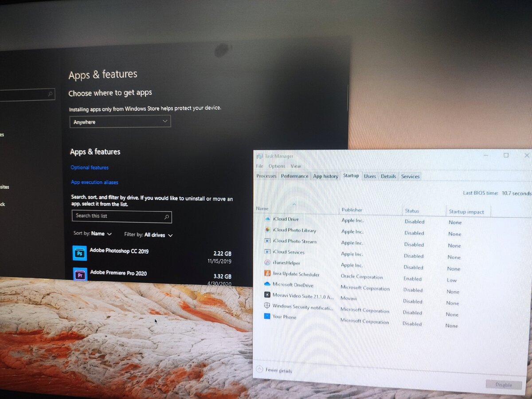Open the App execution aliases link

[94, 182]
